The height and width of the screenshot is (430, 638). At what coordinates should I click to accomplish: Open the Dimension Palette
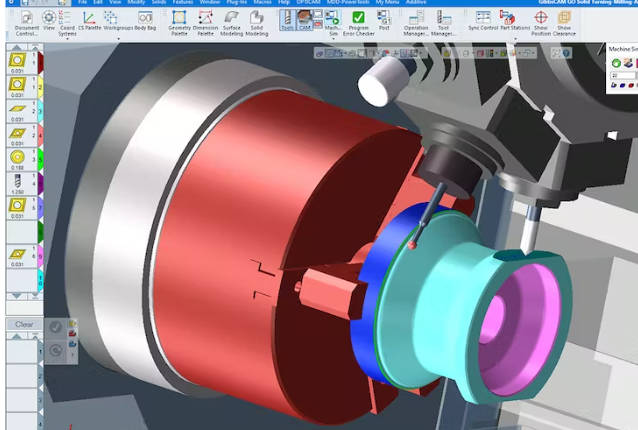(x=205, y=23)
